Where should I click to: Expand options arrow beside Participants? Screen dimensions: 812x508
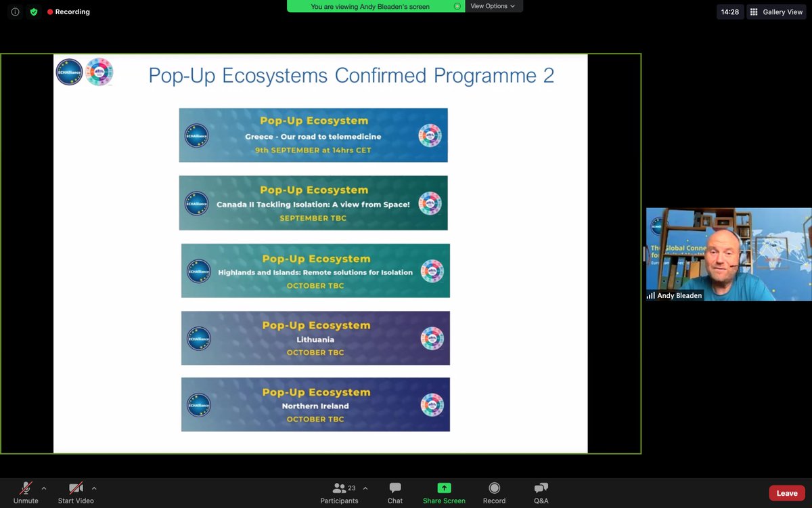[365, 488]
